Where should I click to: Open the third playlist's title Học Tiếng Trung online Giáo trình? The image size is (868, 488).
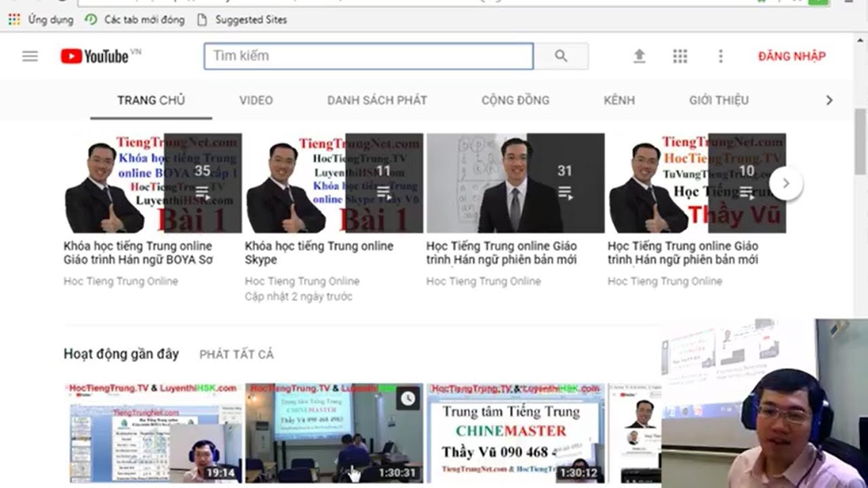click(x=502, y=253)
